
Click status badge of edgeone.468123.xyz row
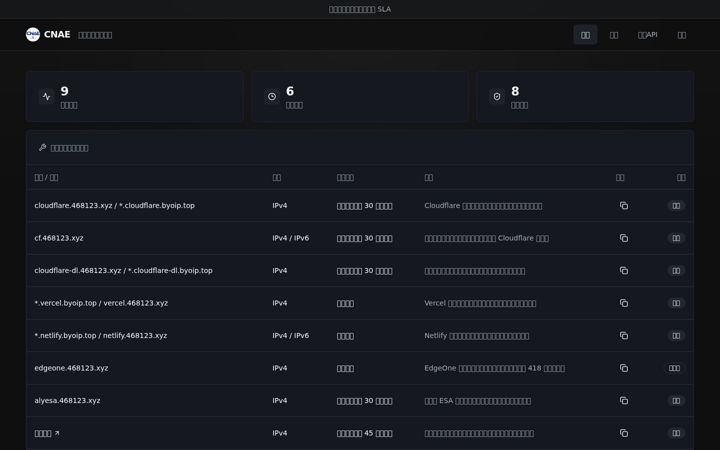[674, 368]
